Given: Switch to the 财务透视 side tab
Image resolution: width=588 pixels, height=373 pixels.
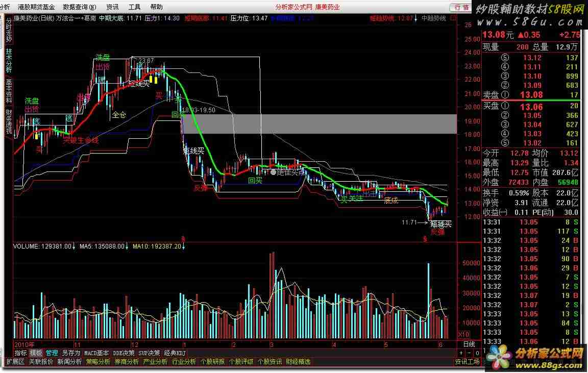Looking at the screenshot, I should 9,121.
